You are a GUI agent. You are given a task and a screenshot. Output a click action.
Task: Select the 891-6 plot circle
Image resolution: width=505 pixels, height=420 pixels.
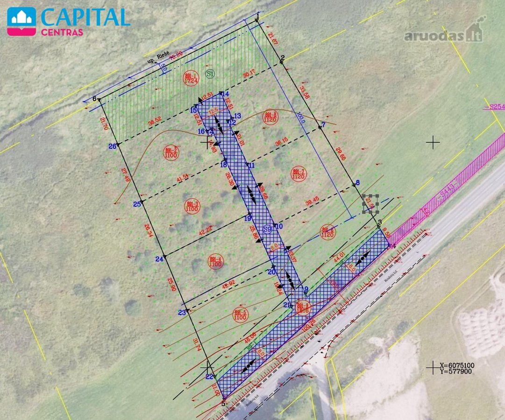(327, 232)
